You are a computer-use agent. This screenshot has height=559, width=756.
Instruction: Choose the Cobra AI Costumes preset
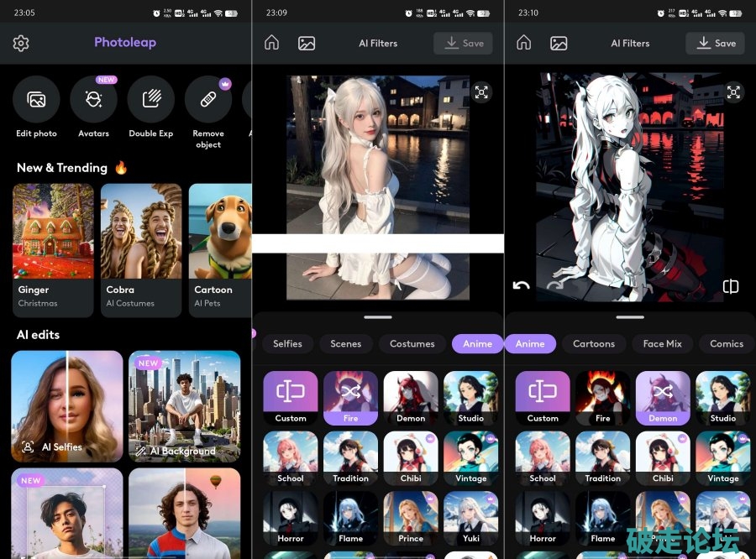141,249
